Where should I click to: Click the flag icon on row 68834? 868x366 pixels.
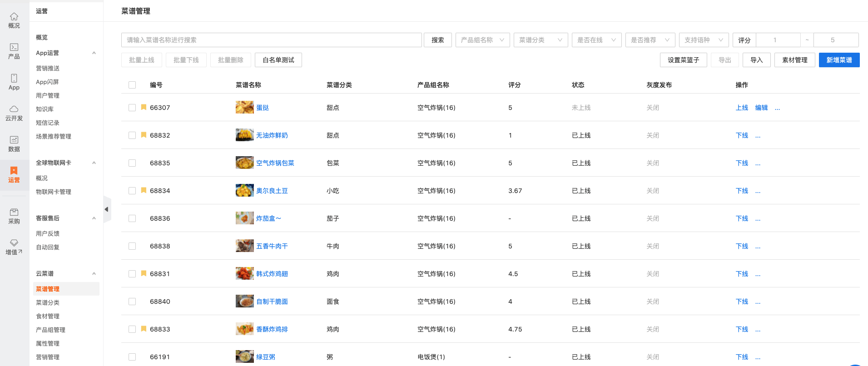point(144,190)
